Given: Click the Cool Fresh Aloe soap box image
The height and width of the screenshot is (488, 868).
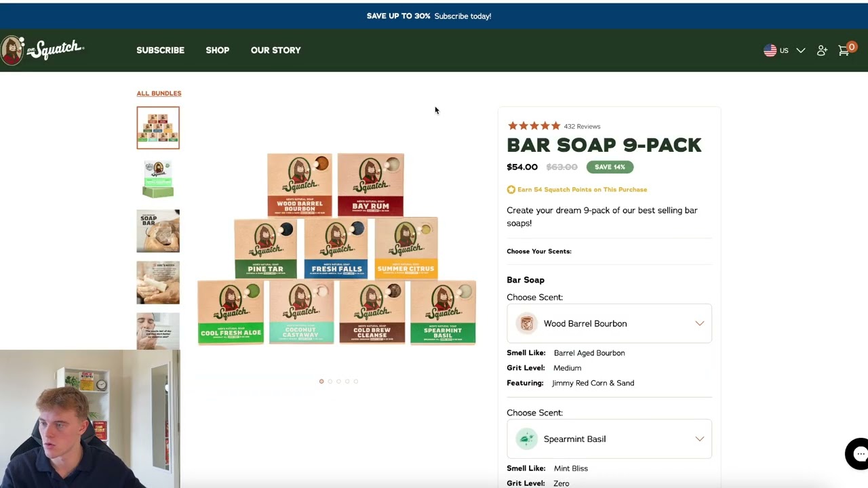Looking at the screenshot, I should coord(231,312).
